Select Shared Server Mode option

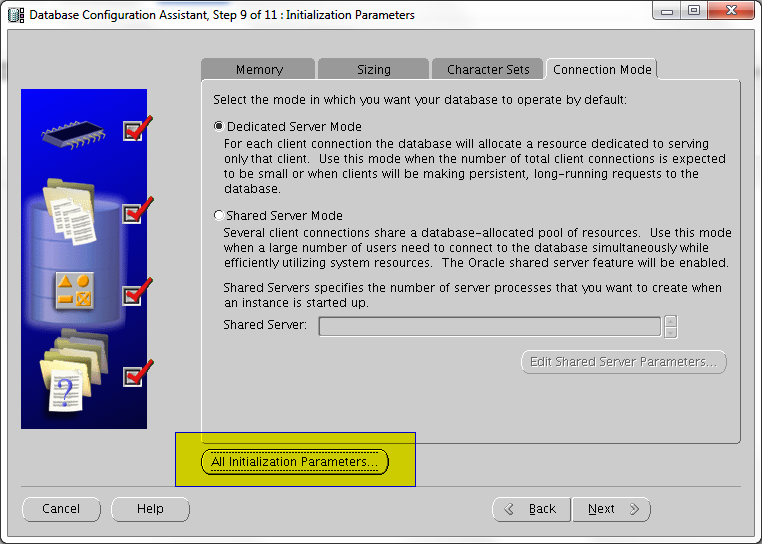click(220, 215)
